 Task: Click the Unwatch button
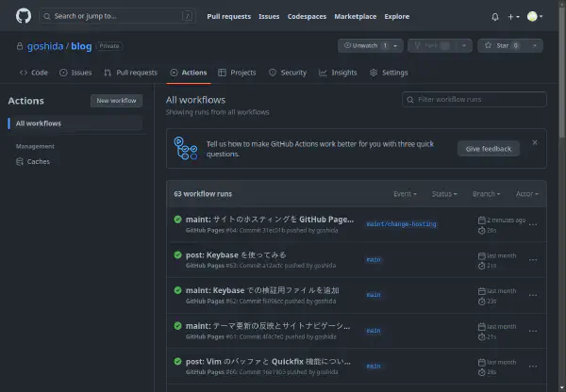point(364,46)
